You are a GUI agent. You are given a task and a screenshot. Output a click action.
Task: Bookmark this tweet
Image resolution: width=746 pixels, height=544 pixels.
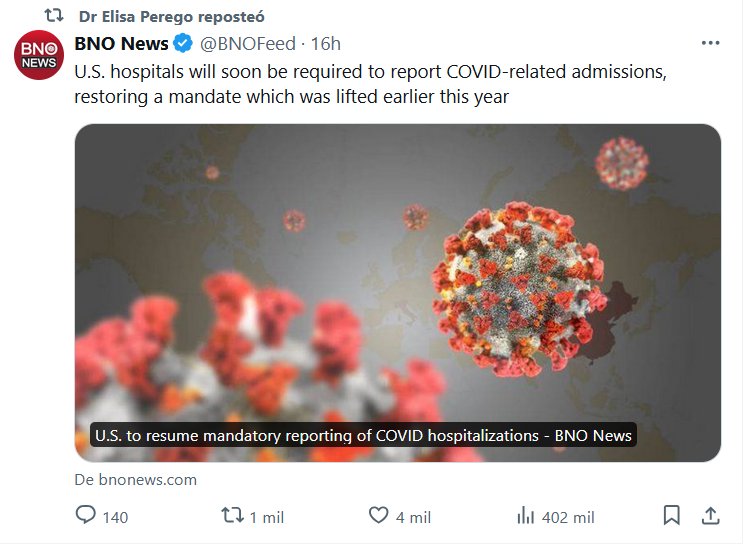(672, 516)
